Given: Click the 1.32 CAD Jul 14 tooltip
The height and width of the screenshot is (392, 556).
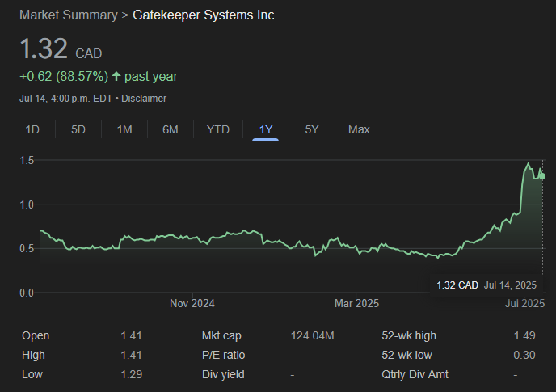Looking at the screenshot, I should [x=486, y=285].
